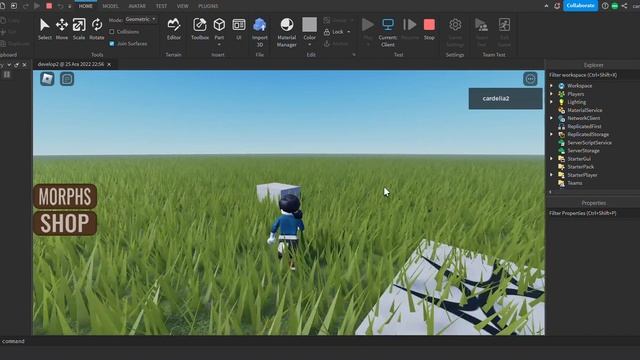Click Import 3D cloud icon
Image resolution: width=640 pixels, height=360 pixels.
pyautogui.click(x=260, y=25)
